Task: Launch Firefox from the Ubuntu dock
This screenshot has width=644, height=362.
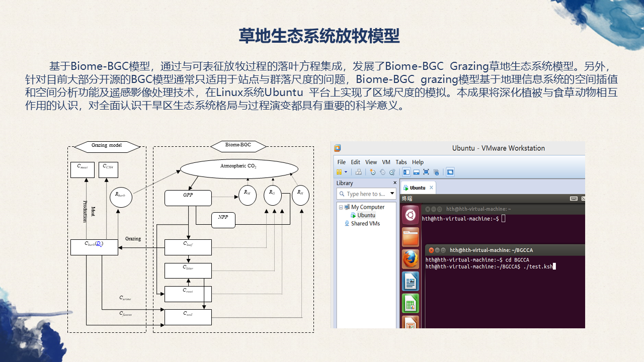Action: 411,259
